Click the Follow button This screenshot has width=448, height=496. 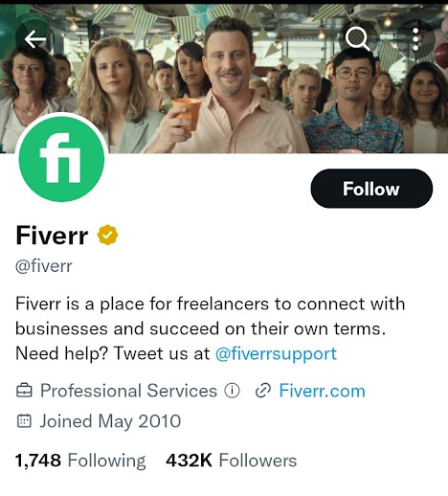371,189
